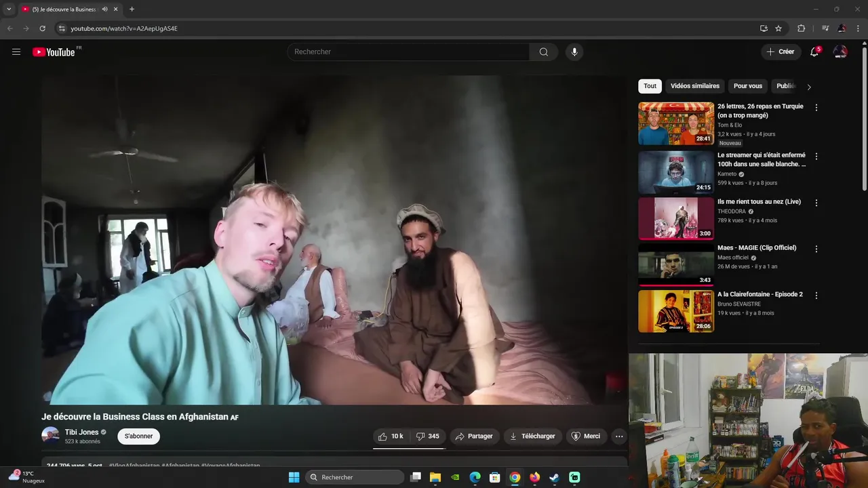Click the Partager share button
This screenshot has height=488, width=868.
(475, 436)
